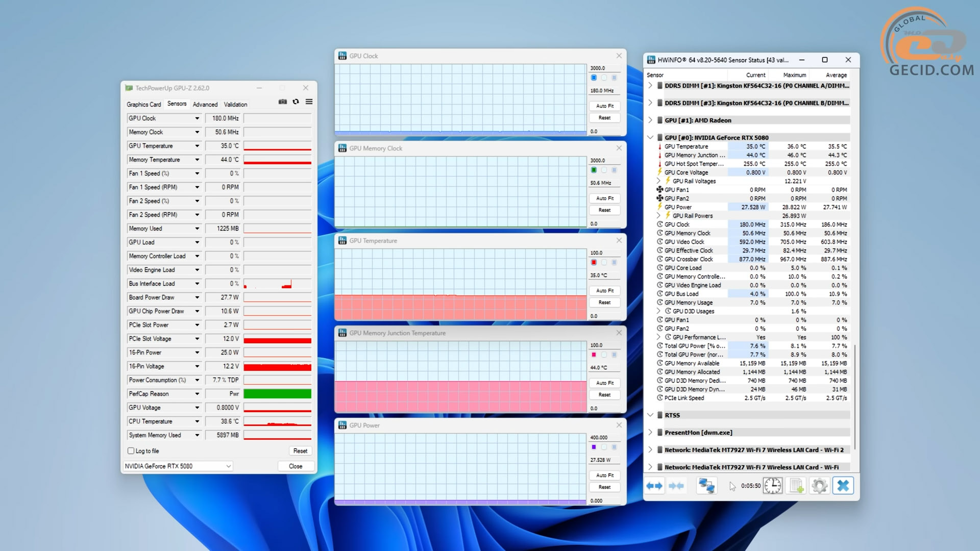Image resolution: width=980 pixels, height=551 pixels.
Task: Collapse the RTSS section
Action: (650, 415)
